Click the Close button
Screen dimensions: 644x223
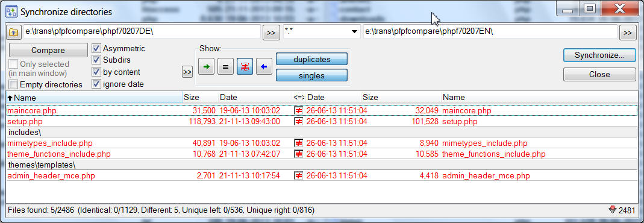click(599, 74)
